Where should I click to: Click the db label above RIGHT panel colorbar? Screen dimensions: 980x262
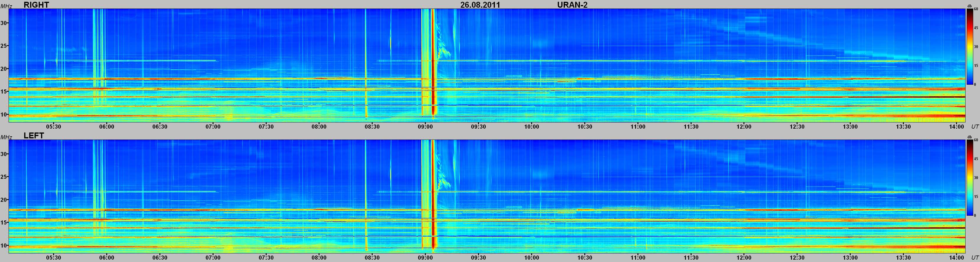tap(969, 6)
